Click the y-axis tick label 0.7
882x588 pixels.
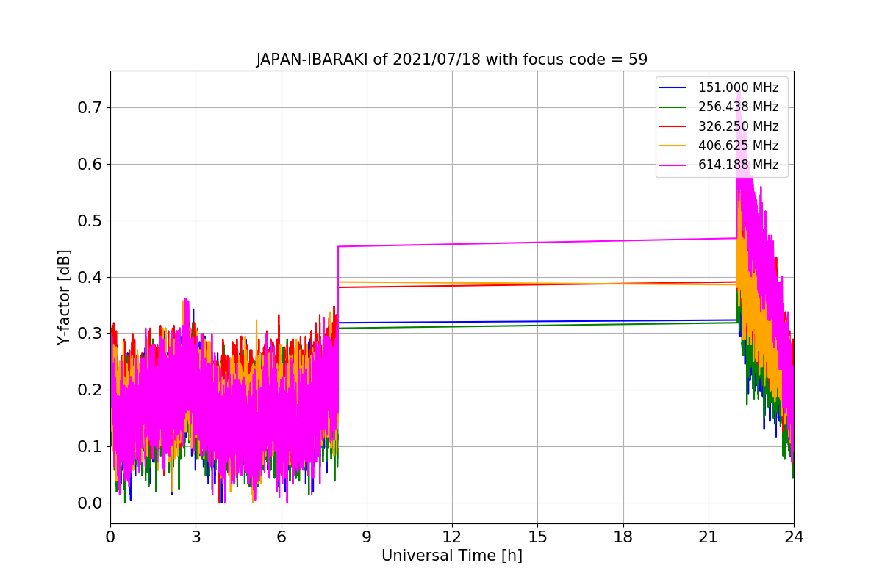tap(89, 107)
